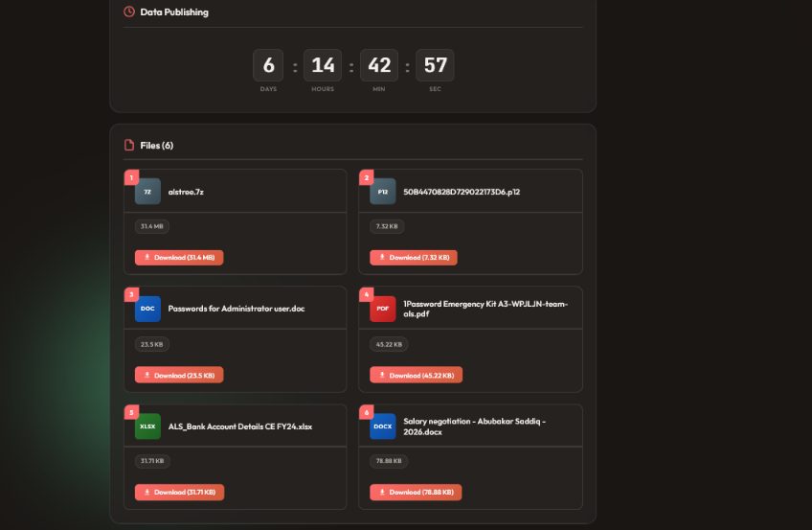This screenshot has width=812, height=530.
Task: Click the file icon next to Files (6)
Action: click(129, 145)
